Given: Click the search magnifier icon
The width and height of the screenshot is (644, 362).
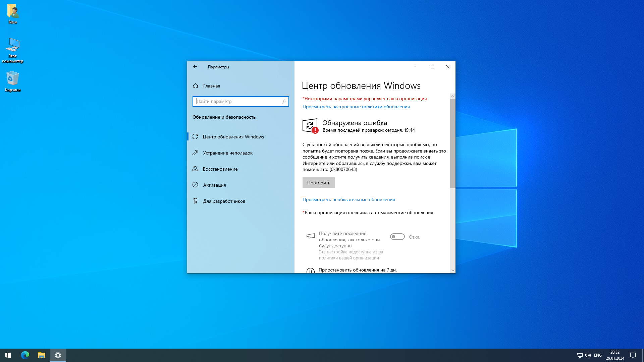Looking at the screenshot, I should click(284, 101).
